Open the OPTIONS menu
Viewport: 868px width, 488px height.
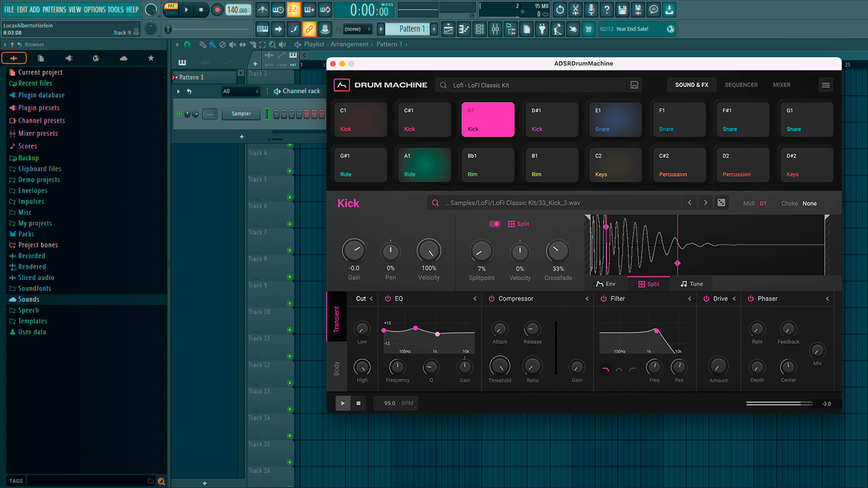(95, 10)
